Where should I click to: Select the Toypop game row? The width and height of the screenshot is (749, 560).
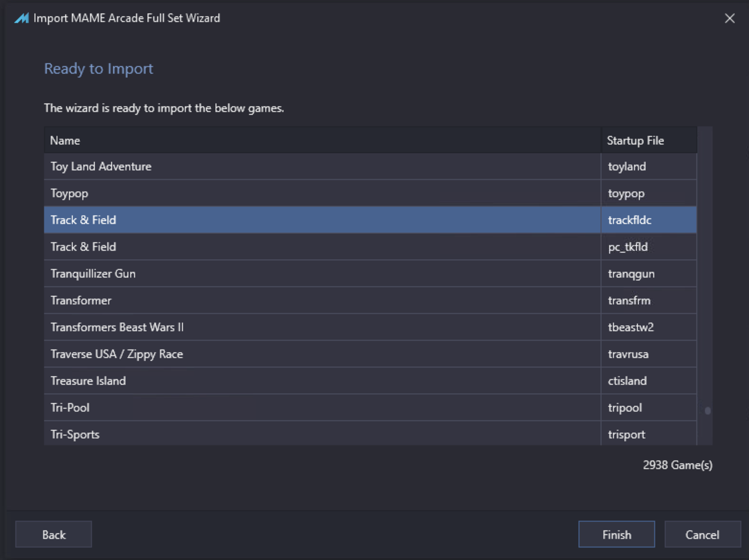pos(370,193)
